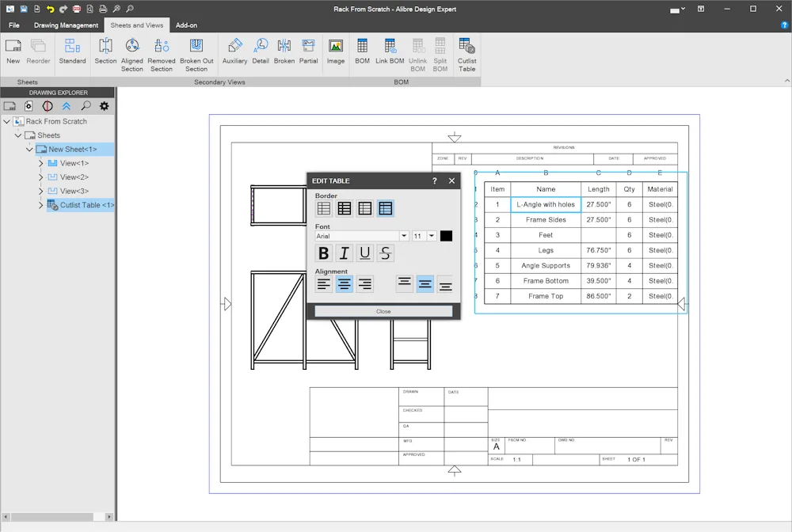Image resolution: width=792 pixels, height=532 pixels.
Task: Select the Removed Section tool
Action: 161,55
